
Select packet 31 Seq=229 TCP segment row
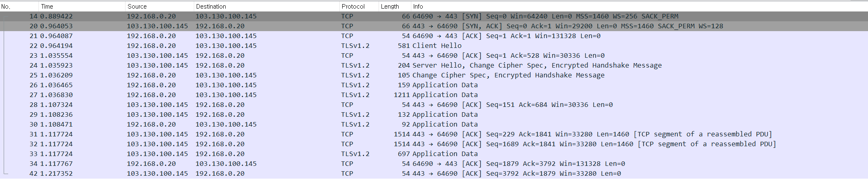434,134
